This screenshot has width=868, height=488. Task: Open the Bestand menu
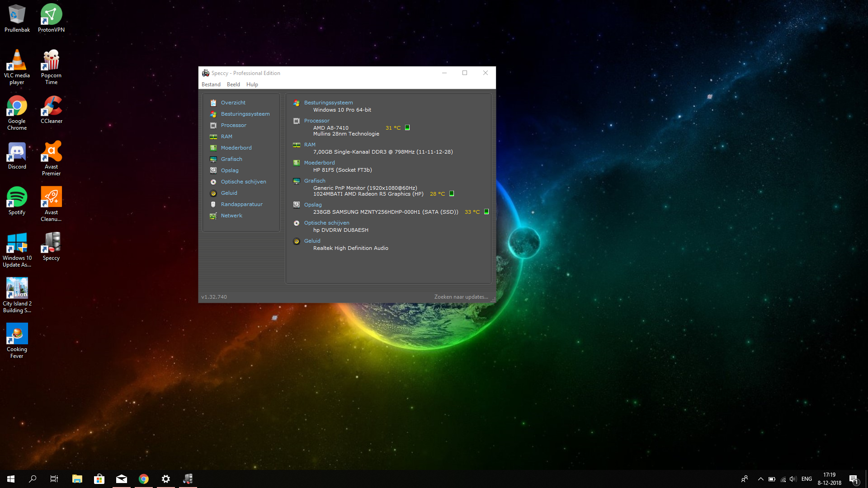coord(211,84)
